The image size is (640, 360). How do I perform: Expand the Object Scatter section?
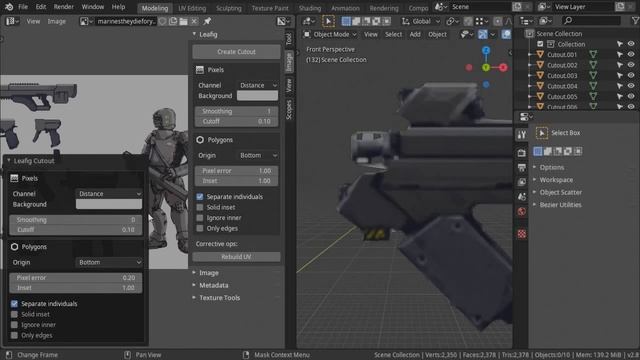560,192
